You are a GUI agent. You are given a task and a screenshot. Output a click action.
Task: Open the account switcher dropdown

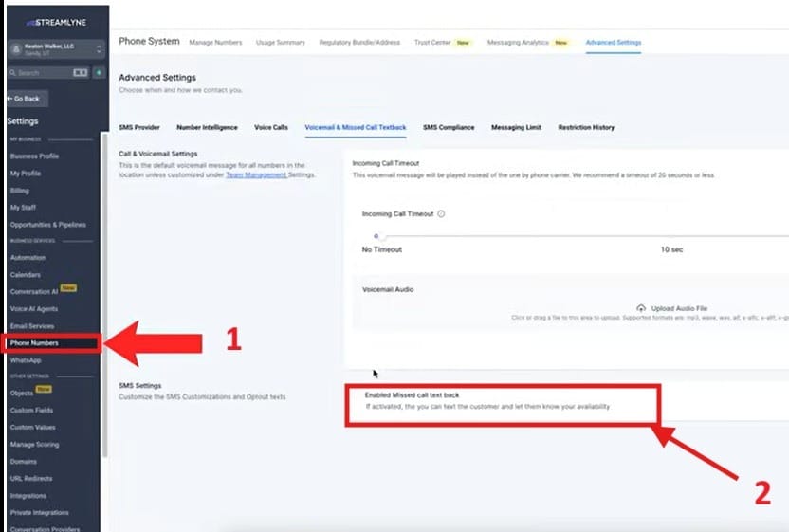[56, 49]
